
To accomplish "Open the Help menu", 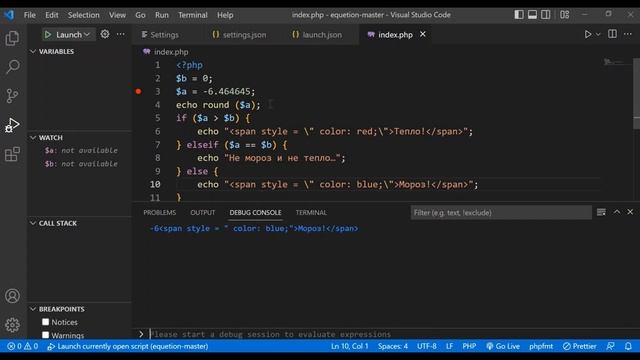I will [x=225, y=15].
